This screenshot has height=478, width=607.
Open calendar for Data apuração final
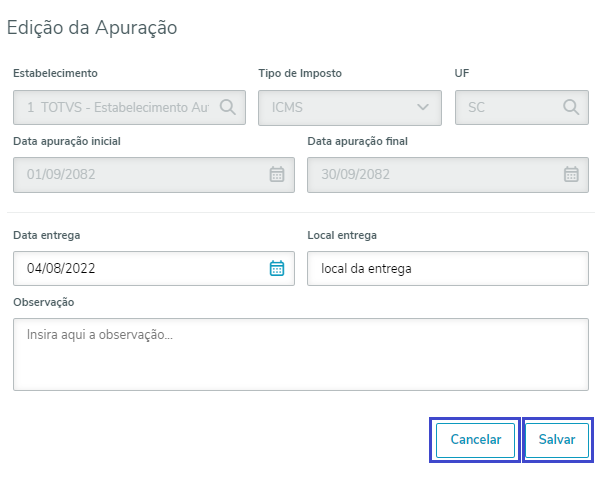[x=571, y=174]
